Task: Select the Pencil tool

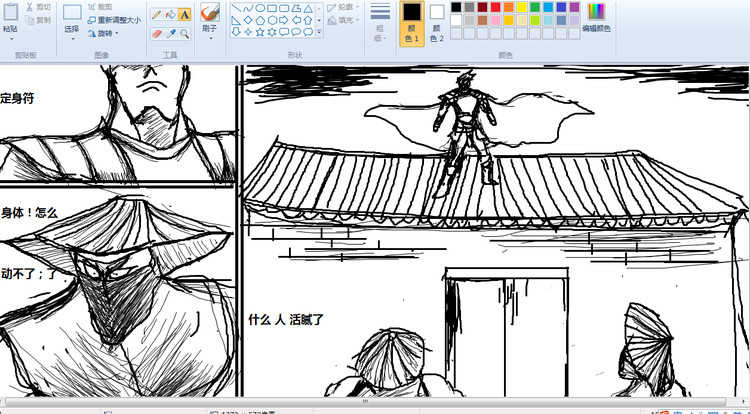Action: click(x=157, y=14)
